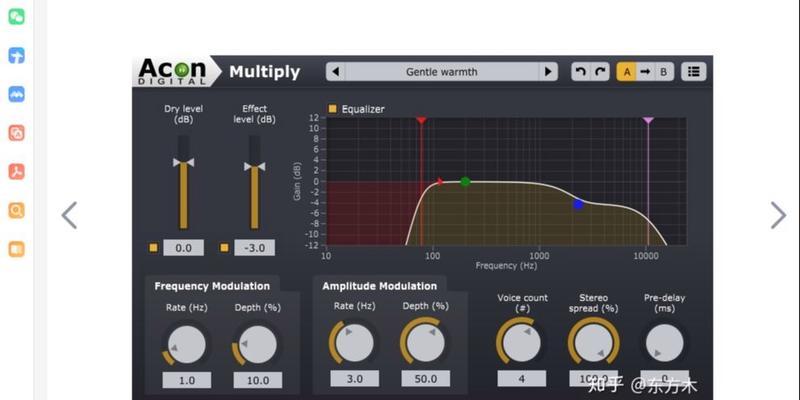
Task: Click the Amplitude Modulation Rate knob
Action: click(354, 342)
